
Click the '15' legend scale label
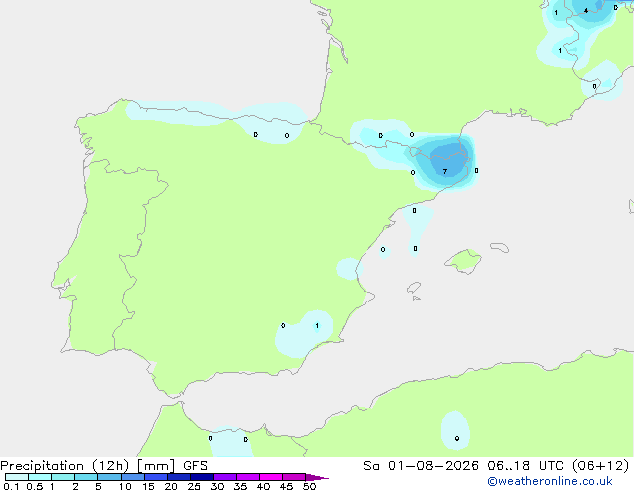coord(148,486)
